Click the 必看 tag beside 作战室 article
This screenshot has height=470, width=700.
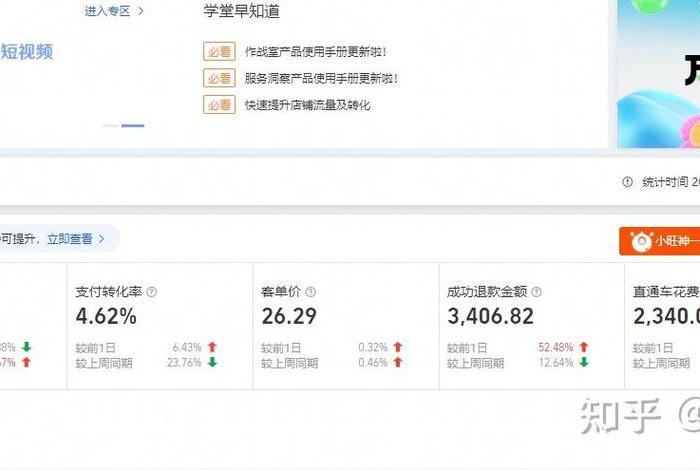219,52
